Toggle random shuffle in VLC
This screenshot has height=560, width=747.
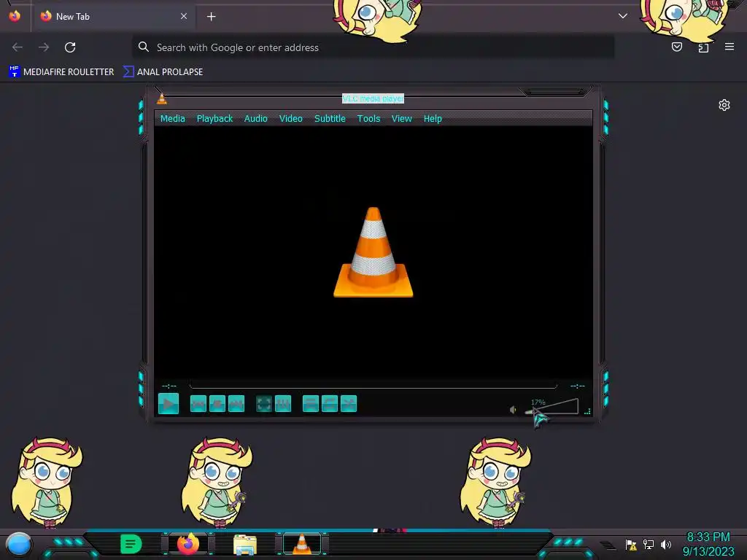[x=349, y=404]
